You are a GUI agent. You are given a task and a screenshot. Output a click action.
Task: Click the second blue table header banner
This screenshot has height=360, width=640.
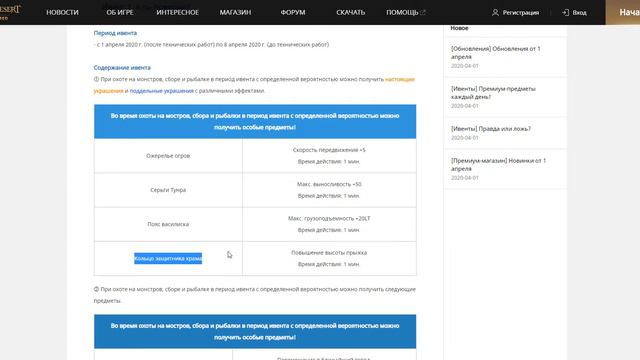coord(255,331)
